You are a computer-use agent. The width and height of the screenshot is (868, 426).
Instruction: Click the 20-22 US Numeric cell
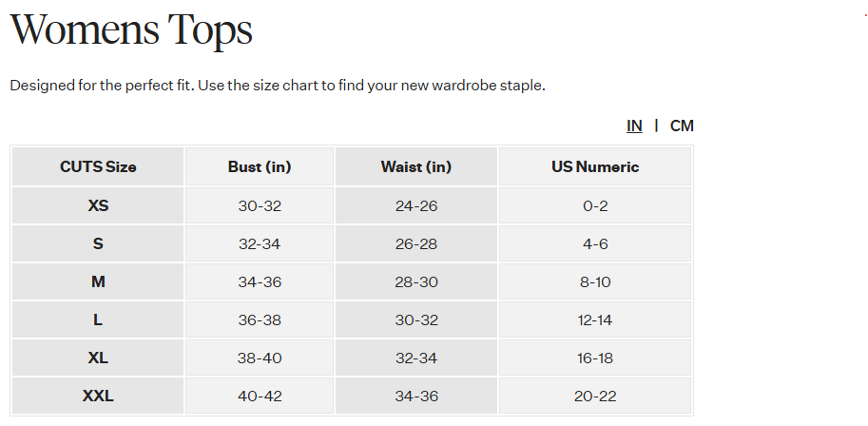pyautogui.click(x=595, y=397)
